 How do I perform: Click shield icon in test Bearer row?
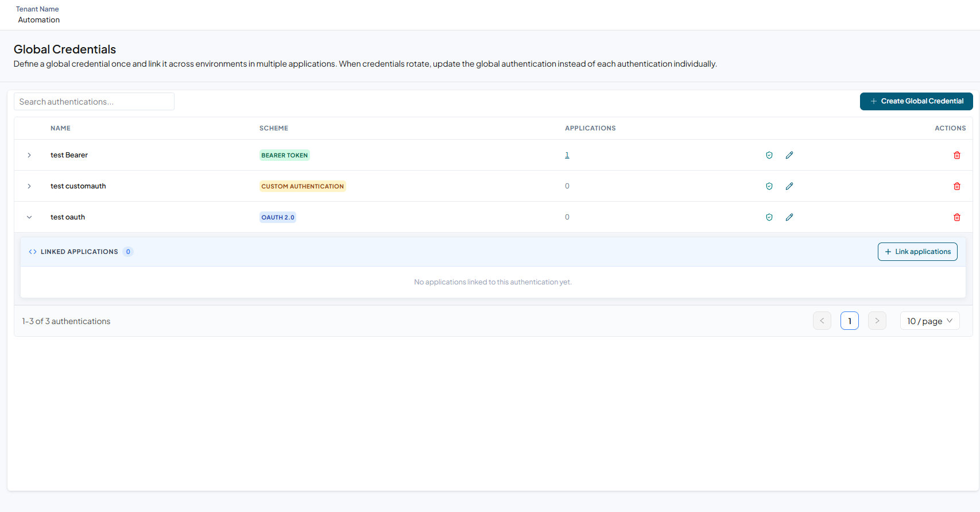pos(769,155)
